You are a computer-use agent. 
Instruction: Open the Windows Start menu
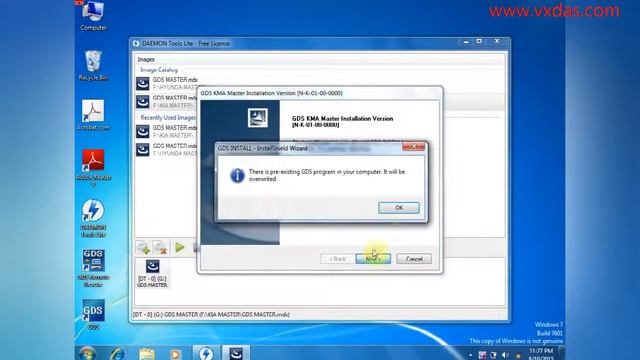[87, 353]
